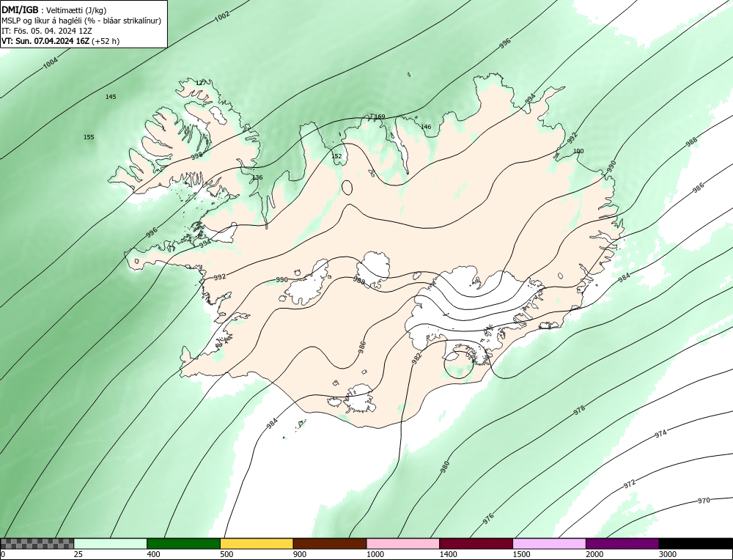Click the value 100 on the map
The width and height of the screenshot is (733, 560).
pyautogui.click(x=578, y=151)
